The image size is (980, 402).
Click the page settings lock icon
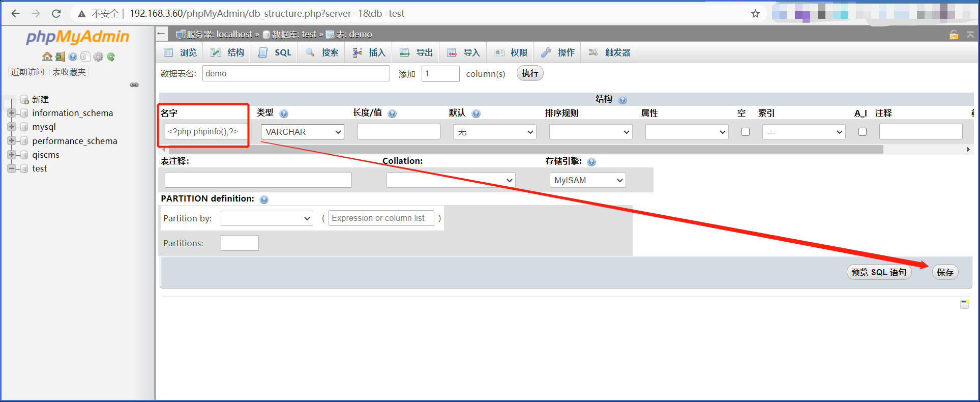[954, 35]
